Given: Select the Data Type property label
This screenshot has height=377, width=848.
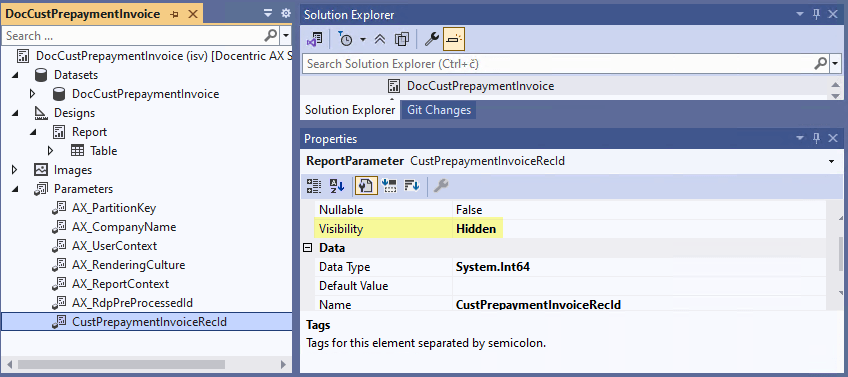Looking at the screenshot, I should pyautogui.click(x=344, y=267).
